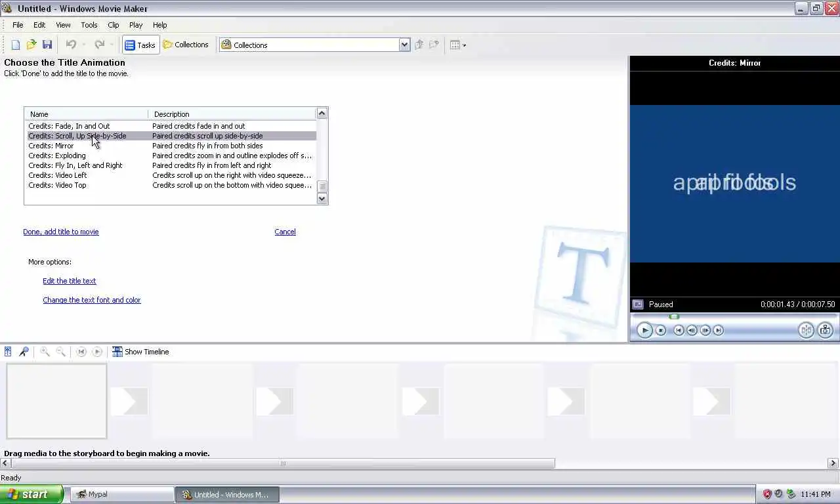Select the first empty storyboard clip cell
840x504 pixels.
point(56,402)
